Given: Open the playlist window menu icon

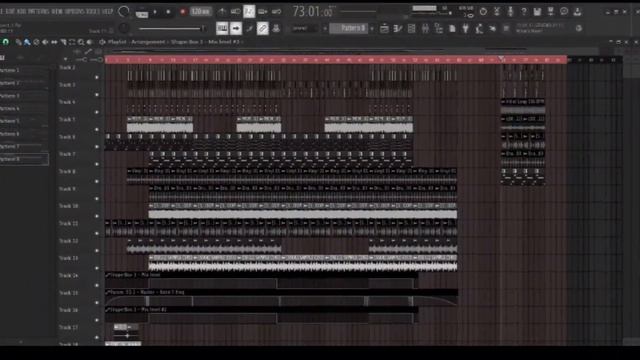Looking at the screenshot, I should pos(102,42).
